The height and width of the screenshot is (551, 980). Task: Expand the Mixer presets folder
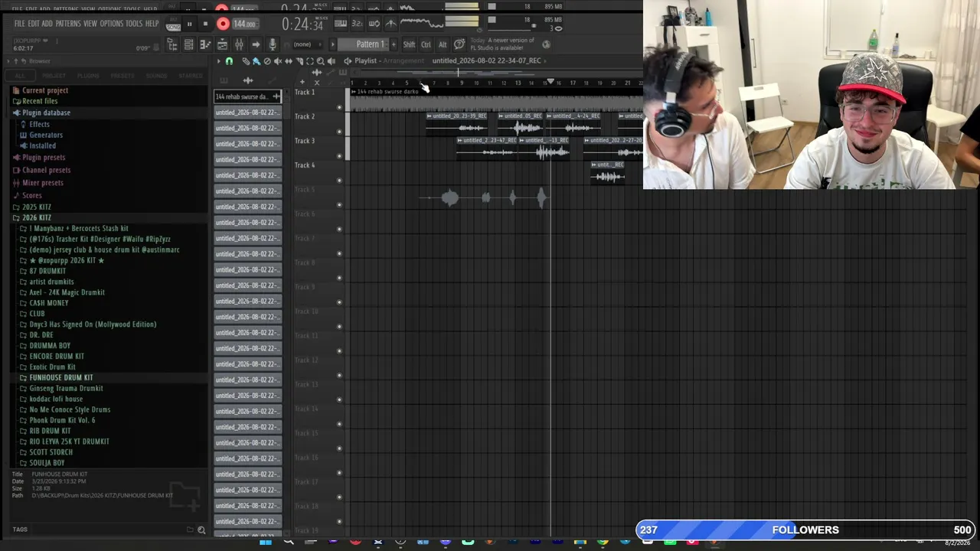[43, 183]
